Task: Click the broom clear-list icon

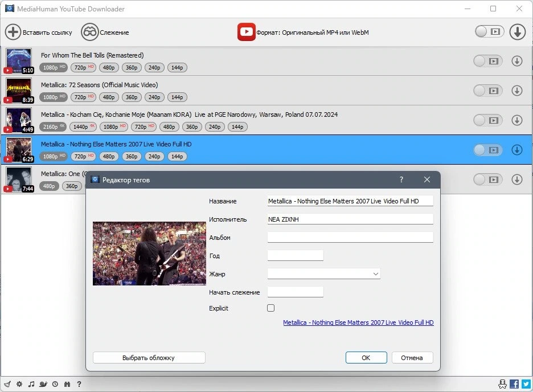Action: tap(7, 384)
